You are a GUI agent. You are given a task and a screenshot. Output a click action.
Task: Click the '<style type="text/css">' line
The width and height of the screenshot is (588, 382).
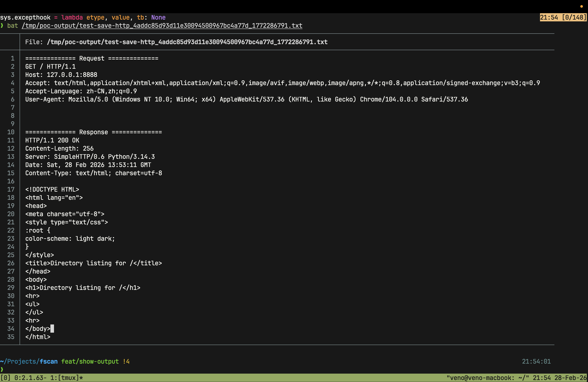[x=66, y=222]
